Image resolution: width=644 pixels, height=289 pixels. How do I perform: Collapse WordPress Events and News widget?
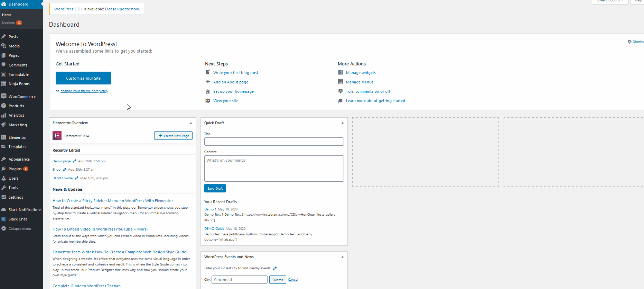click(343, 257)
